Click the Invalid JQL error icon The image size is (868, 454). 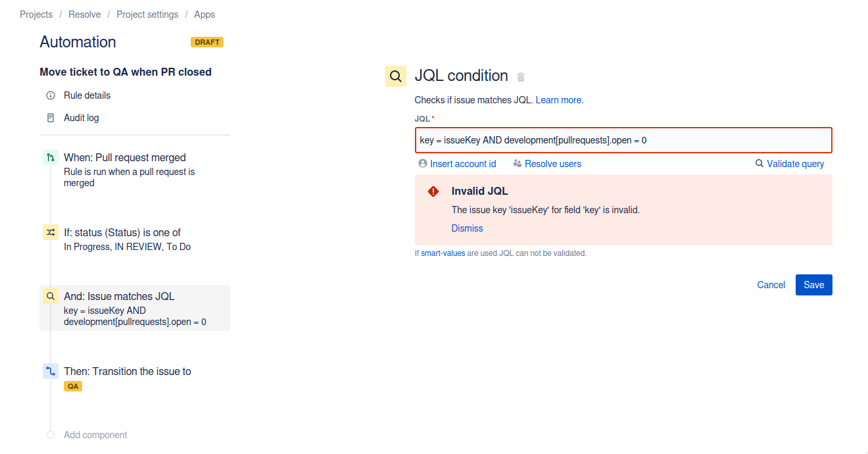tap(433, 191)
